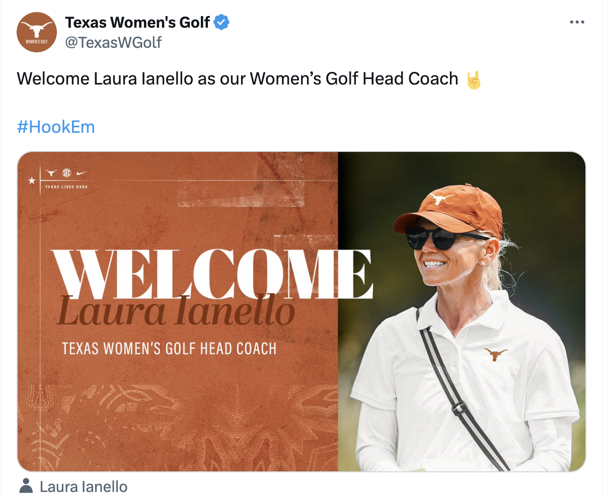Open the @TexasWGolf handle link

pyautogui.click(x=113, y=42)
